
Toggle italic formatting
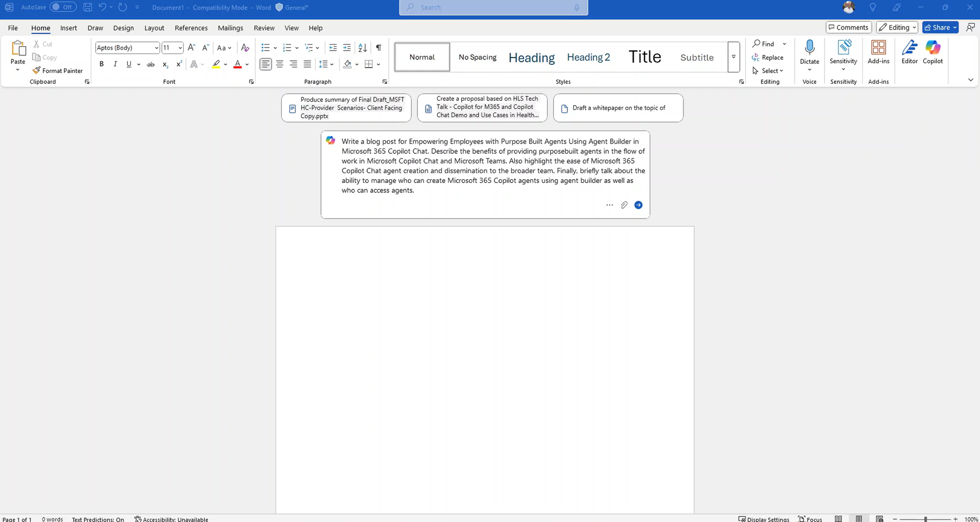click(x=115, y=64)
